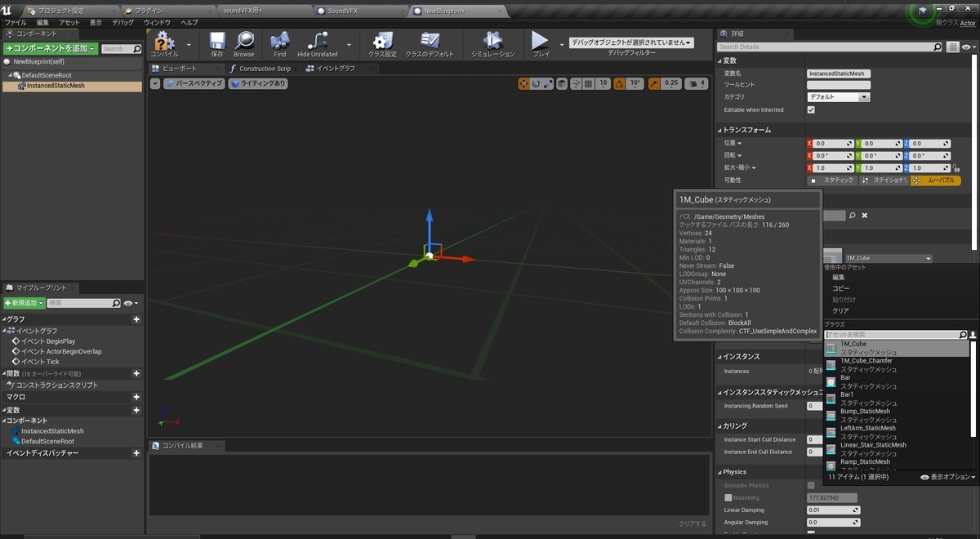Open クラスのデフォルト class defaults
Image resolution: width=980 pixels, height=539 pixels.
tap(430, 44)
